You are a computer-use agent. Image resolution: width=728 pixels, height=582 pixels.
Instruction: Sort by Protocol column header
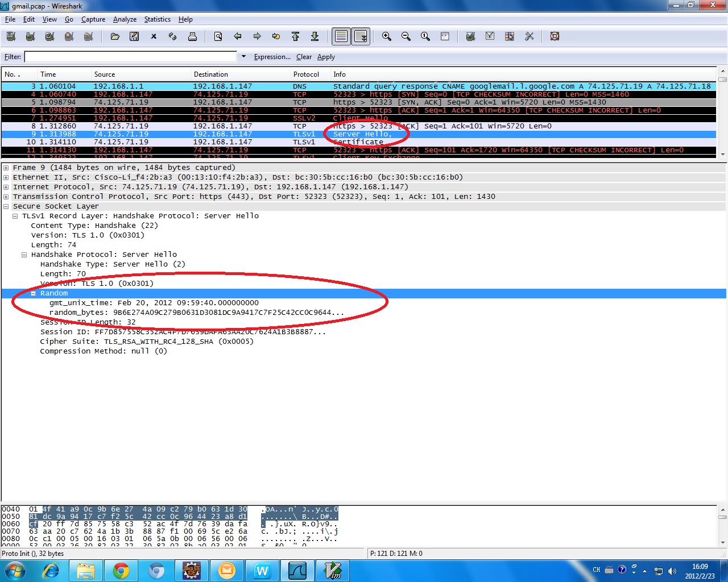[x=310, y=74]
